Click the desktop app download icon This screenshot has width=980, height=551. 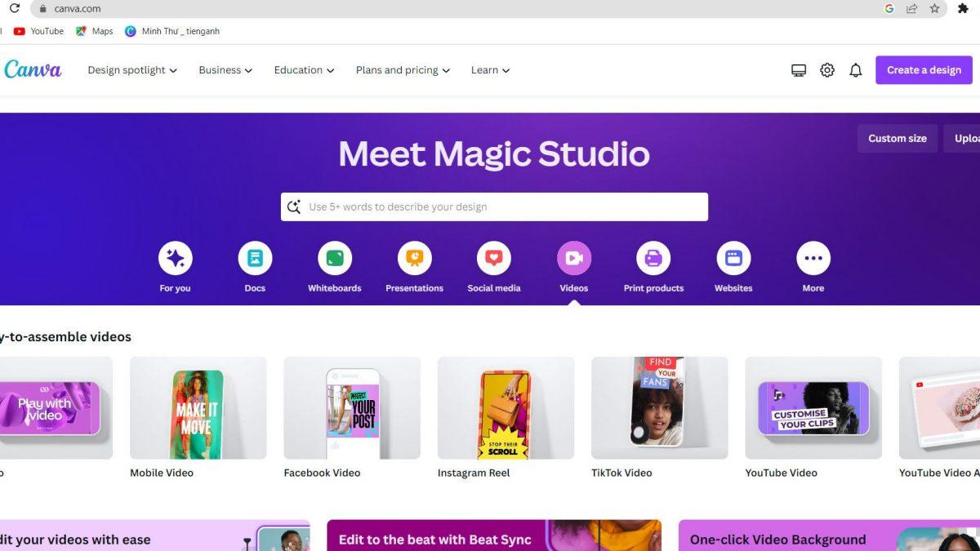pyautogui.click(x=798, y=69)
